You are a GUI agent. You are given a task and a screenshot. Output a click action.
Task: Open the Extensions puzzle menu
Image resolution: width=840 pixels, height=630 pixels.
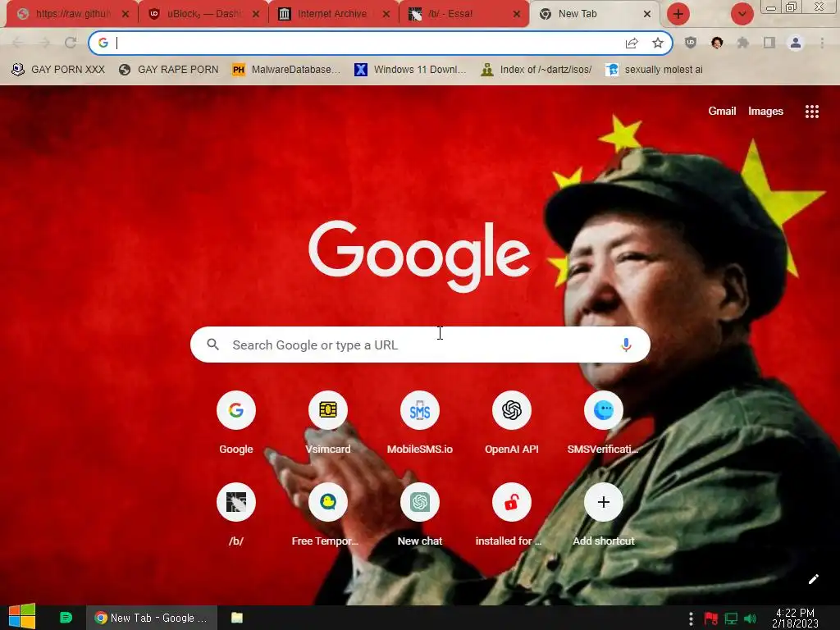[742, 43]
